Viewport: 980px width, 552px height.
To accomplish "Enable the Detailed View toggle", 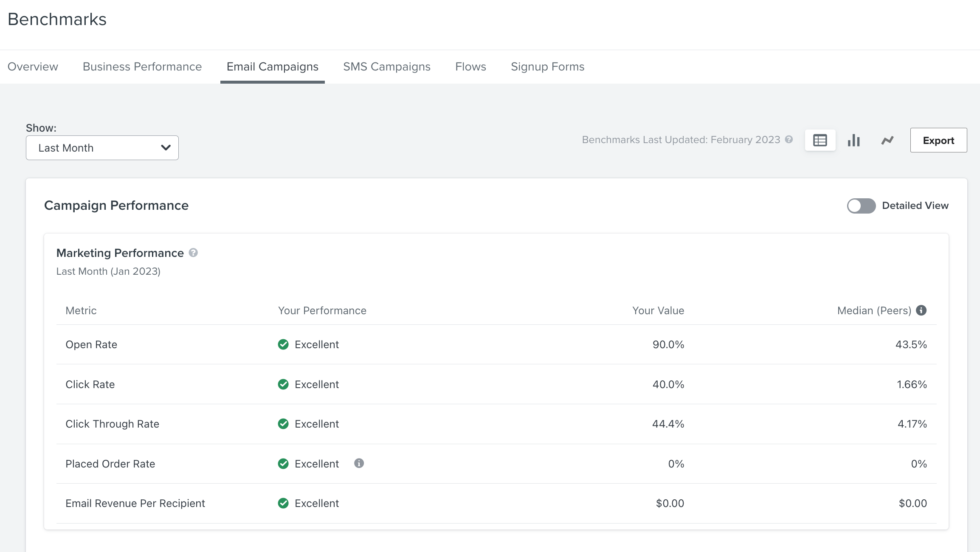I will click(x=861, y=206).
